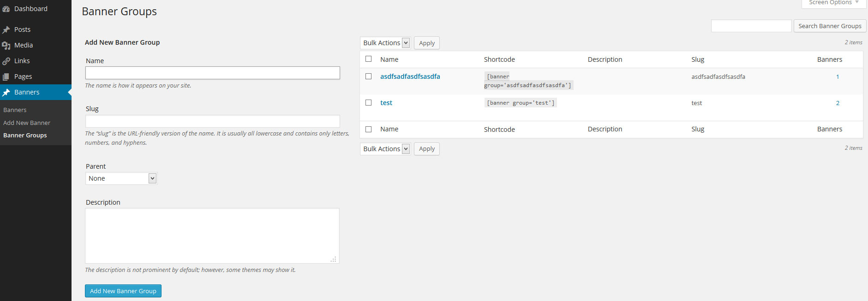Toggle select-all checkbox in table header

[x=368, y=59]
